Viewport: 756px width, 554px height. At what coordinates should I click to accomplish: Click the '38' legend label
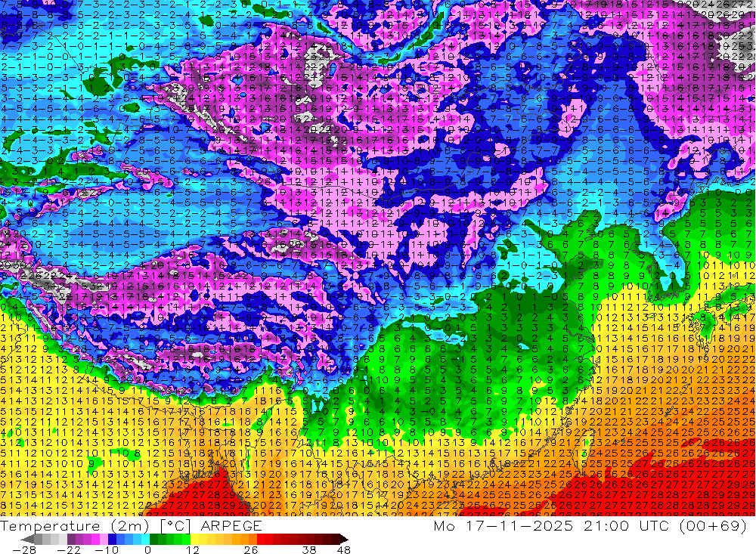[x=308, y=549]
